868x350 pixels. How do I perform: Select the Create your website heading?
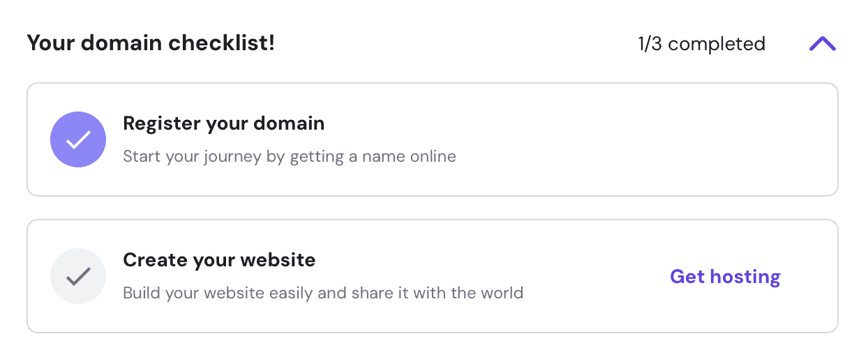point(219,261)
